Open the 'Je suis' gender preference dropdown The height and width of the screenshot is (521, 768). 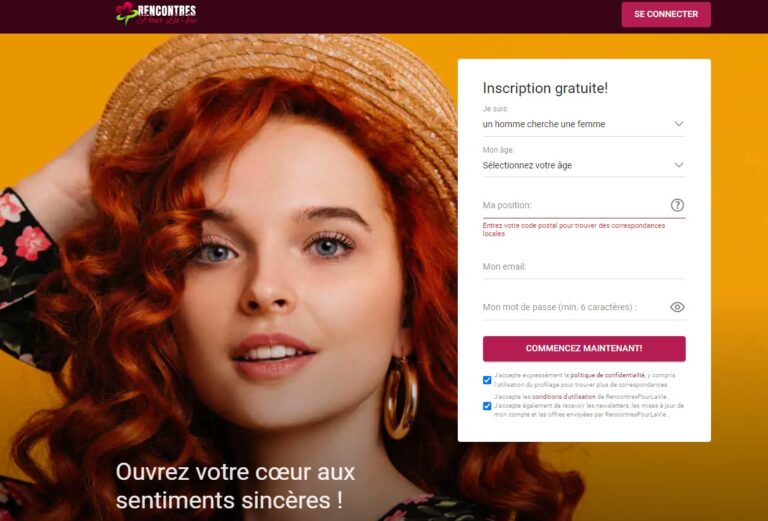click(x=584, y=124)
